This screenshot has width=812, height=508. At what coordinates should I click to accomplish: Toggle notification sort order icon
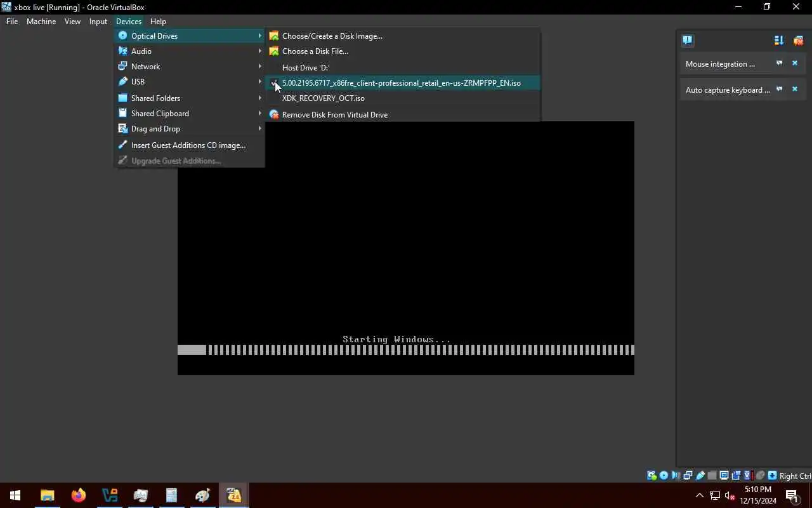[779, 41]
